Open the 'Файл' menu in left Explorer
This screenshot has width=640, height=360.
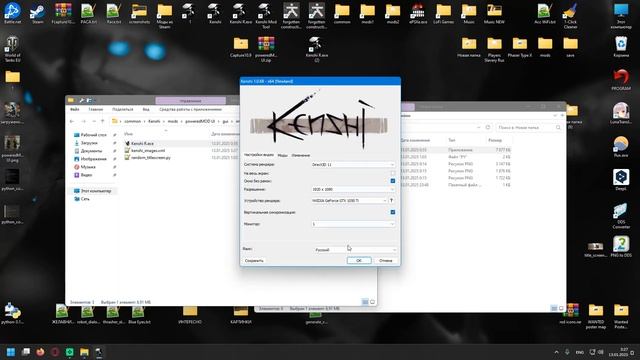click(x=75, y=109)
